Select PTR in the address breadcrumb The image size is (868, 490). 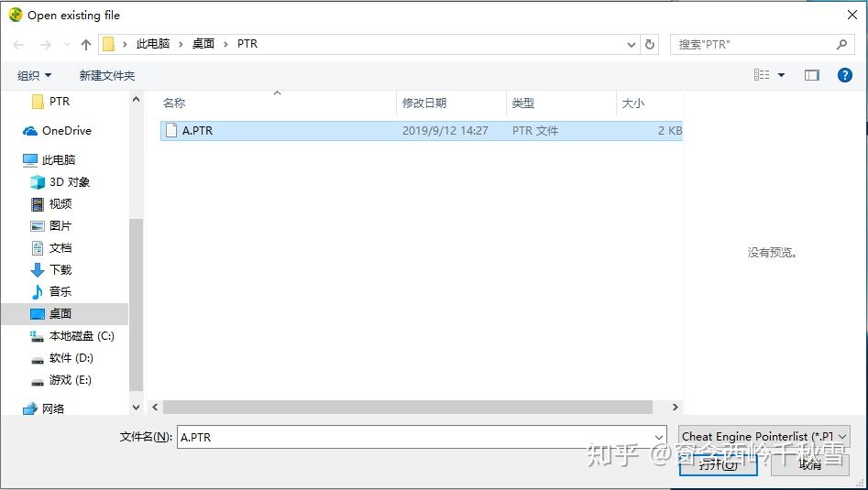pyautogui.click(x=247, y=44)
